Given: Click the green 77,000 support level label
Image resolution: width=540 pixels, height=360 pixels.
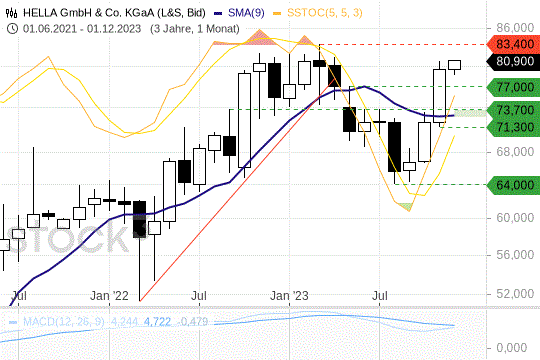Looking at the screenshot, I should pyautogui.click(x=513, y=87).
